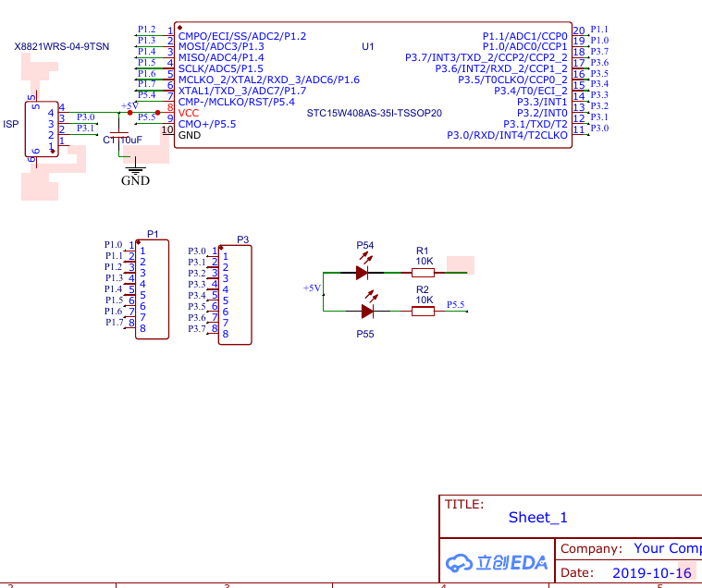Click the P3.1 net label on ISP connector
The width and height of the screenshot is (702, 588).
[x=85, y=128]
